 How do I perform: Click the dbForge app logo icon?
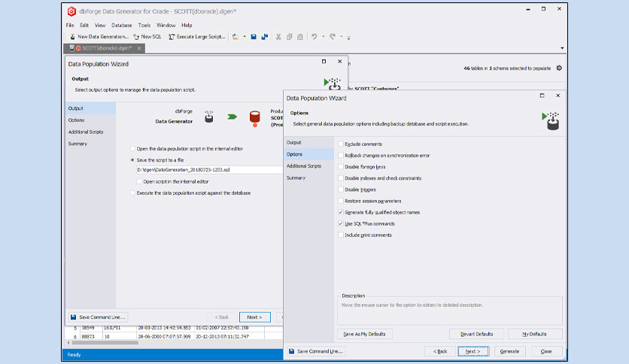tap(71, 11)
